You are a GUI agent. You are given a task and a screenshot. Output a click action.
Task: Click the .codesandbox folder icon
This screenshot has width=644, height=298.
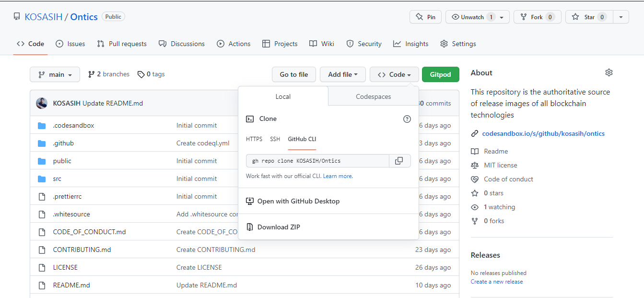[42, 126]
